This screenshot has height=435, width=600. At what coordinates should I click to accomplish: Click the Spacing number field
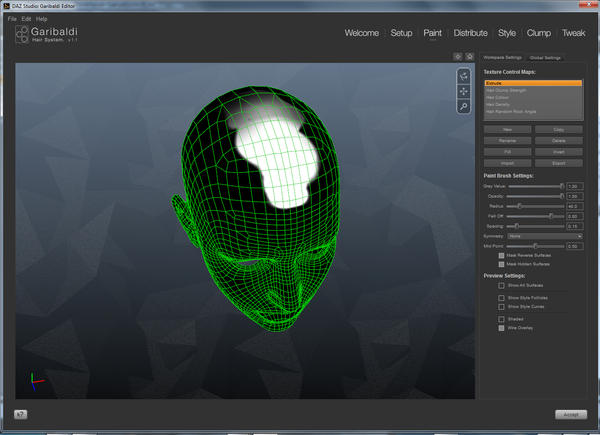[575, 226]
